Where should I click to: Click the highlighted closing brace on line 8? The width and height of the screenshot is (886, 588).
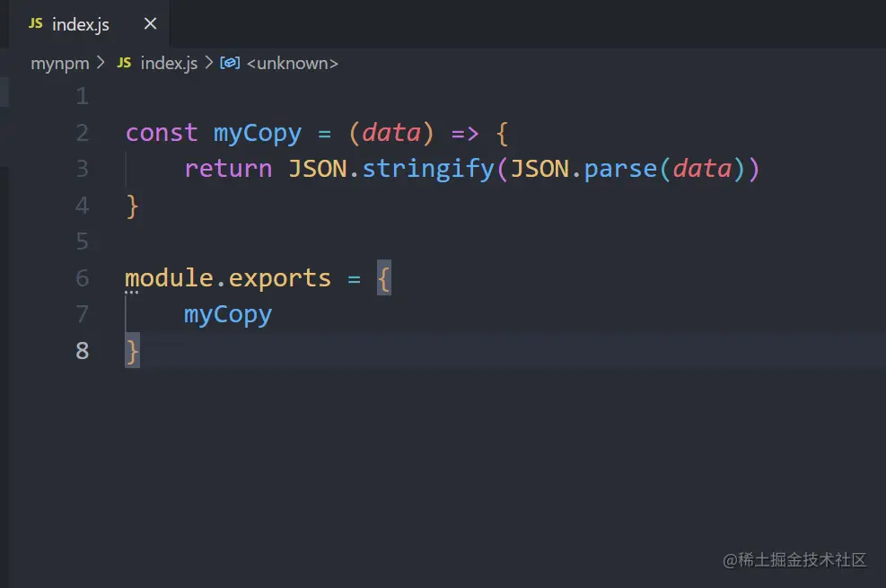pyautogui.click(x=132, y=351)
